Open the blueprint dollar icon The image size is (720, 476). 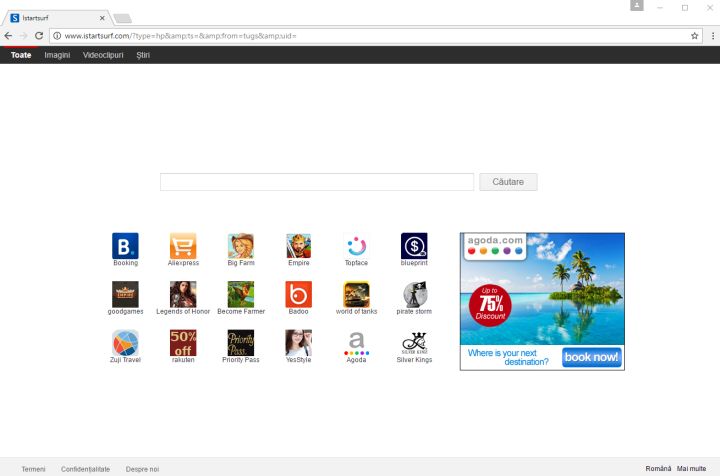coord(414,246)
